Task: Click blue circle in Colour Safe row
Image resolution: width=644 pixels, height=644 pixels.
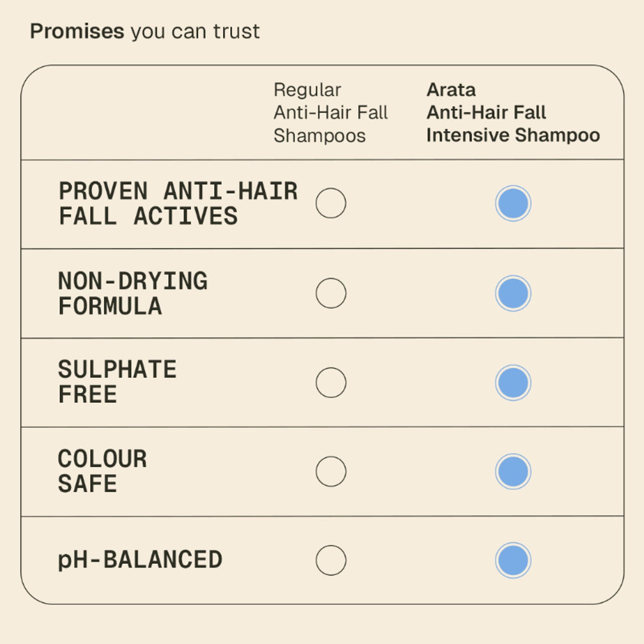Action: (x=513, y=471)
